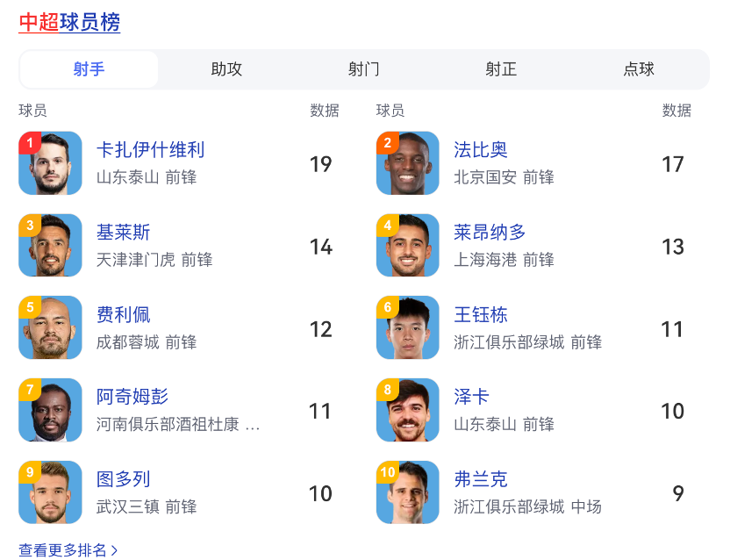Open the 射正 tab

(x=501, y=69)
